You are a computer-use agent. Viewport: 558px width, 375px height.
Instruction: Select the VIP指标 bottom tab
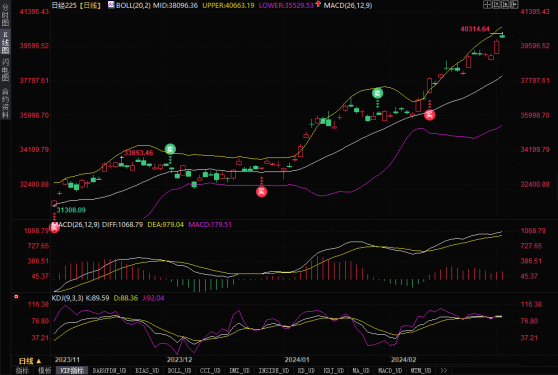[x=72, y=371]
